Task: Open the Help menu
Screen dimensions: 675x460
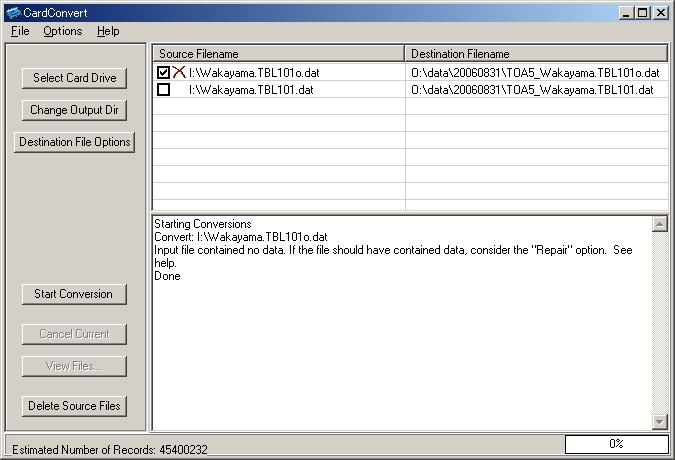Action: pyautogui.click(x=108, y=31)
